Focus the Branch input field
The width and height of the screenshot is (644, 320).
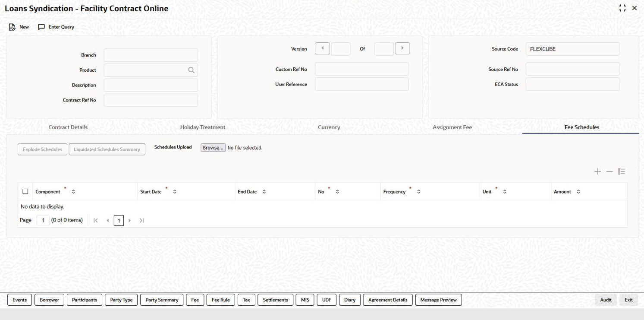tap(151, 55)
